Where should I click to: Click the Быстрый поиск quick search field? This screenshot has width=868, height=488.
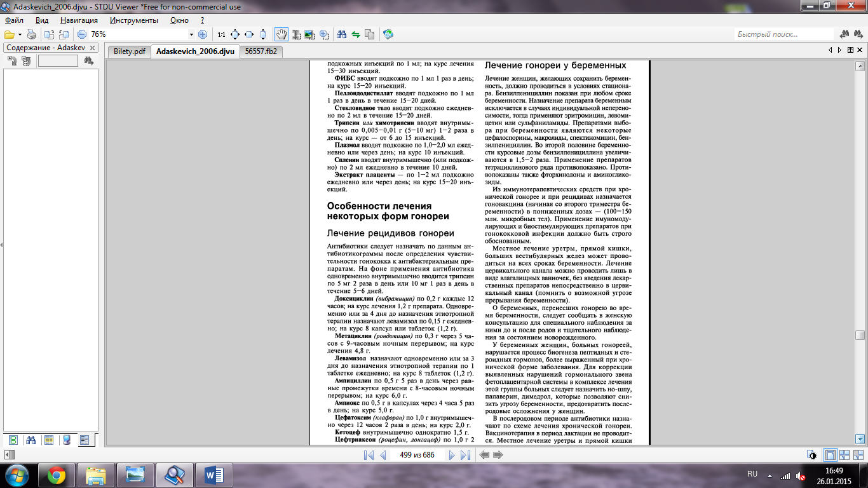pos(783,34)
